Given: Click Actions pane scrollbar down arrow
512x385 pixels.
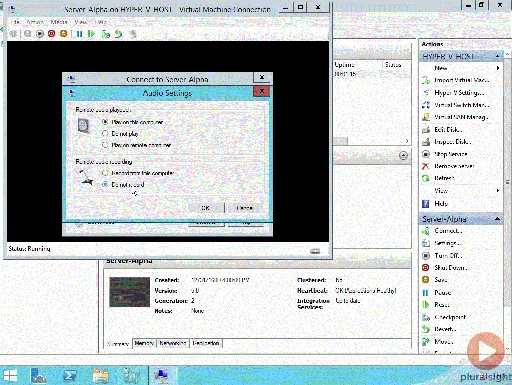Looking at the screenshot, I should click(x=507, y=349).
